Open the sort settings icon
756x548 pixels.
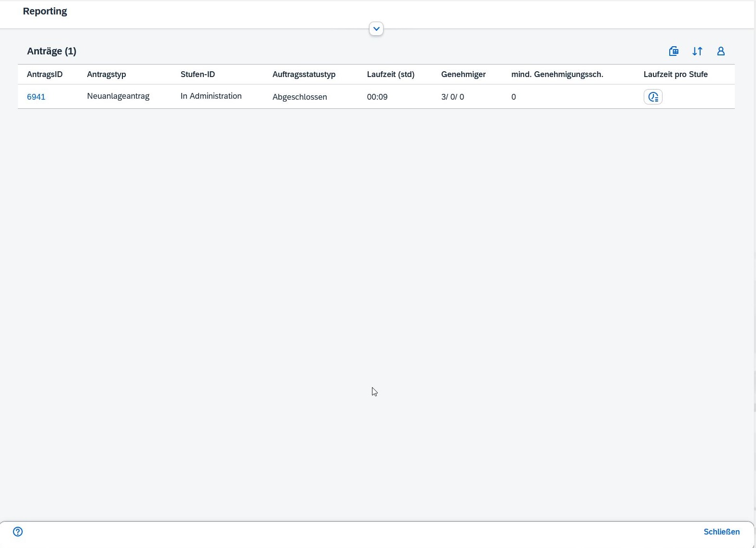(697, 51)
